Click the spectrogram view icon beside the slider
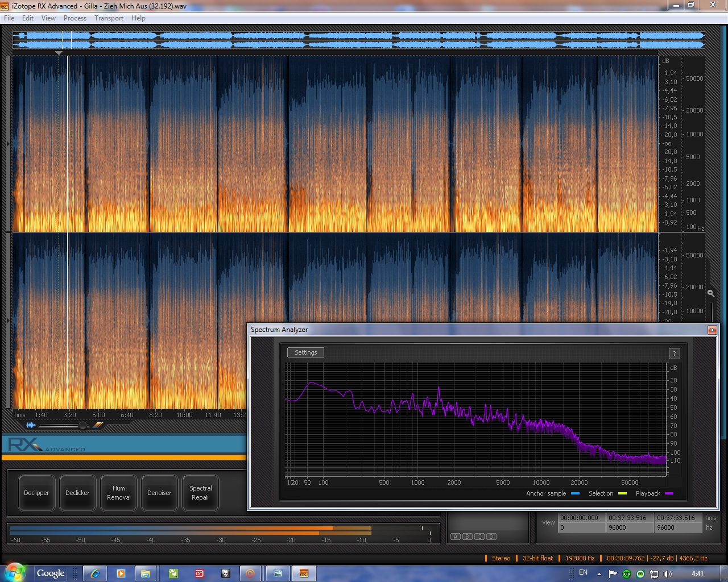This screenshot has width=728, height=582. coord(98,425)
